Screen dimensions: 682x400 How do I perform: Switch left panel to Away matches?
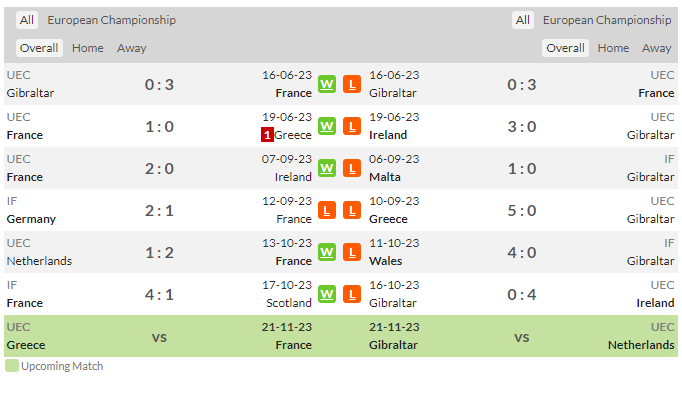point(131,48)
